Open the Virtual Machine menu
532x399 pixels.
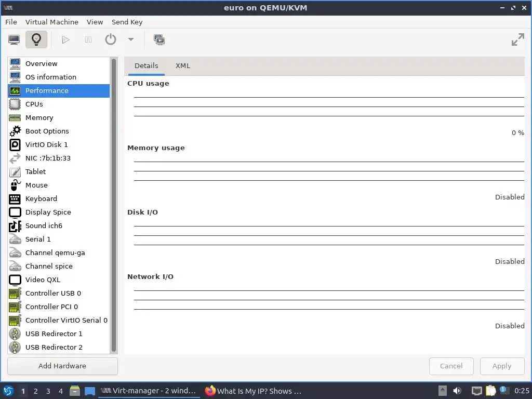coord(51,22)
